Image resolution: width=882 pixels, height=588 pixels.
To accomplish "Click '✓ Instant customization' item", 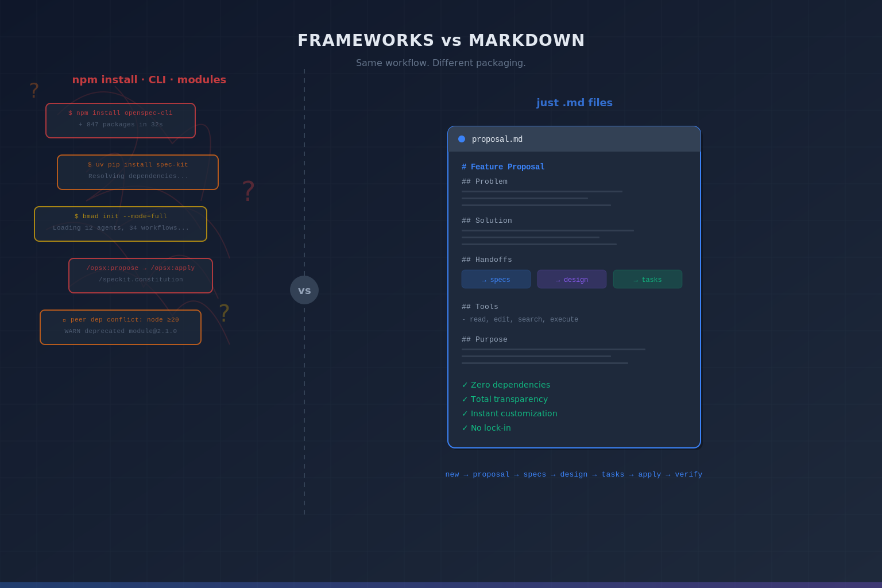I will (x=509, y=413).
